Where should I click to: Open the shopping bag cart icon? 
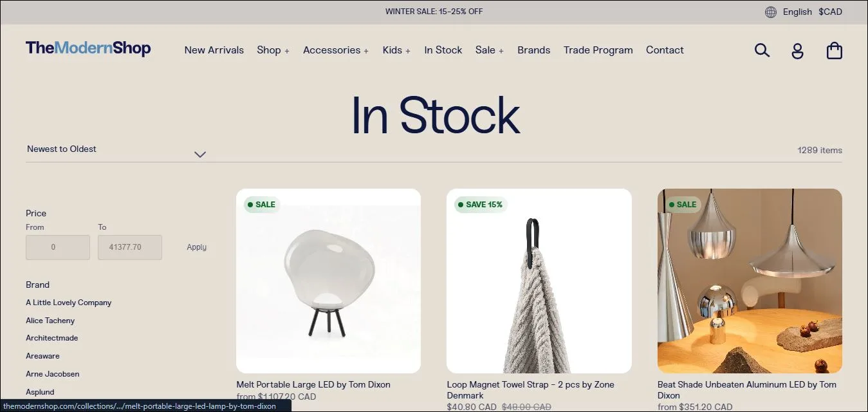tap(835, 50)
